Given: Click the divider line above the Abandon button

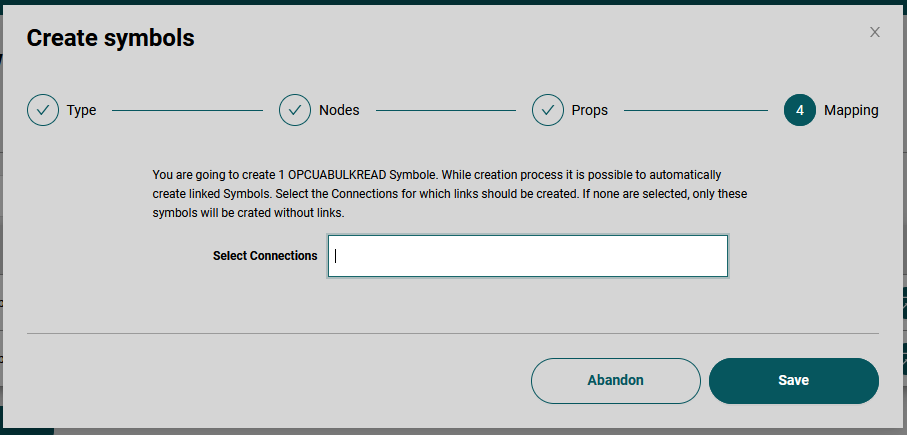Looking at the screenshot, I should click(x=452, y=333).
